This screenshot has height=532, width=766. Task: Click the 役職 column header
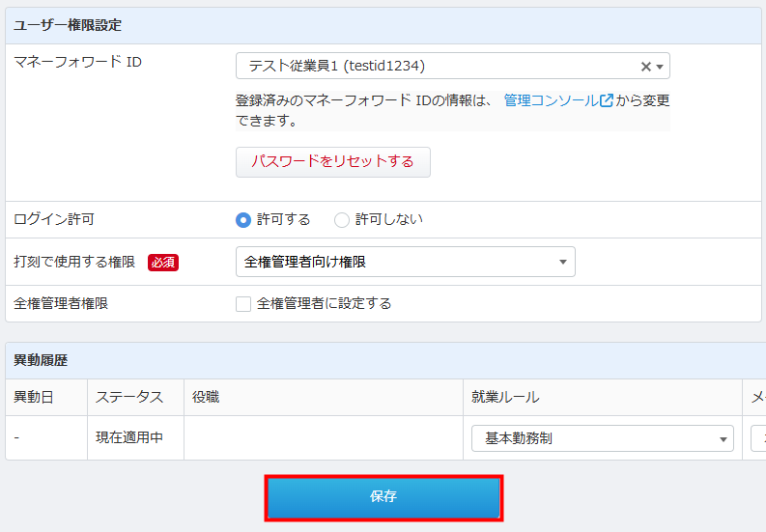(206, 397)
